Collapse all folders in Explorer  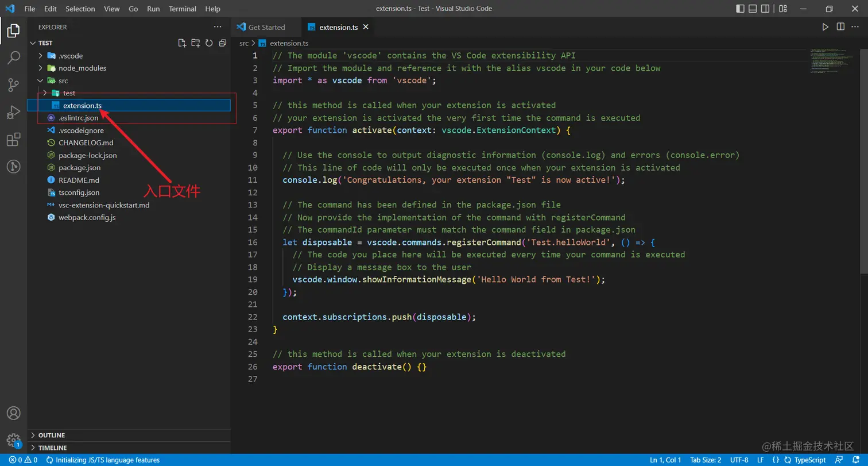(223, 43)
